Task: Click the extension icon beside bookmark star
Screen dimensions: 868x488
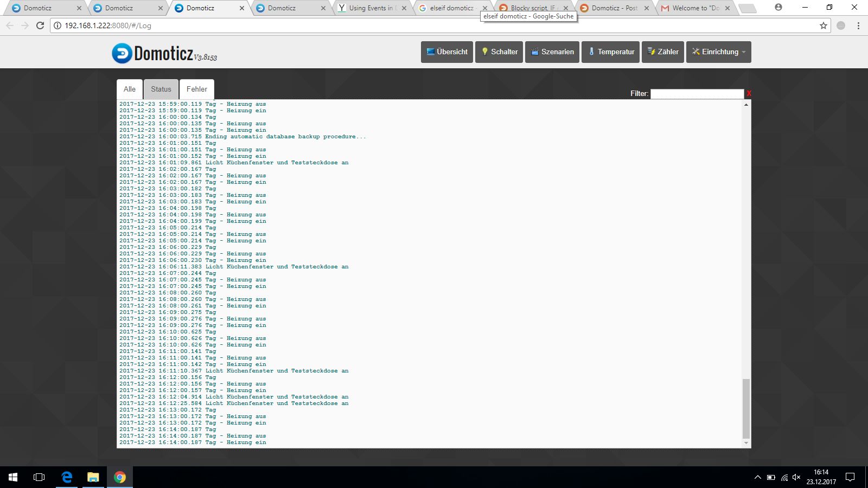Action: point(841,25)
